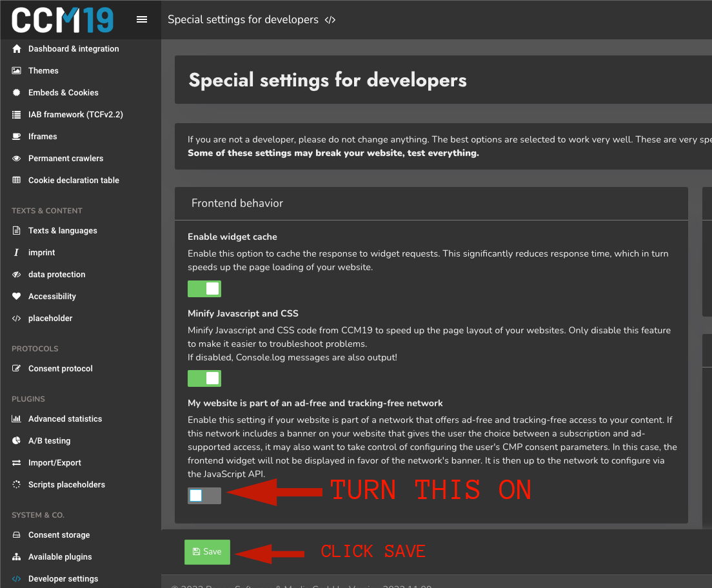Open Accessibility settings
The width and height of the screenshot is (712, 588).
(52, 296)
